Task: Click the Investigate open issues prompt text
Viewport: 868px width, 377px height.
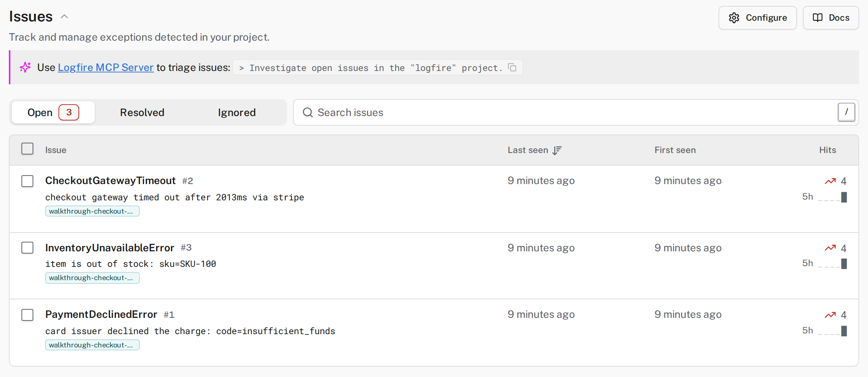Action: [x=376, y=68]
